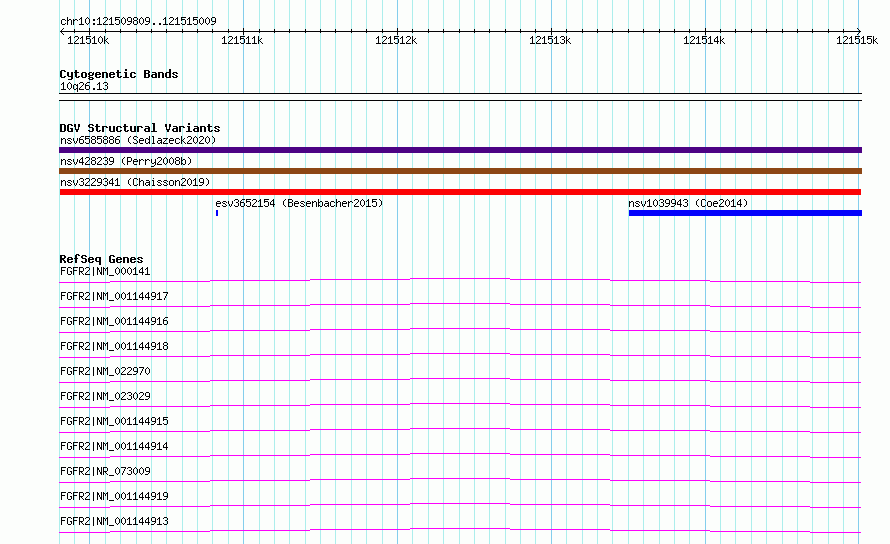Open FGFR2|NM_001144915 transcript label
Image resolution: width=890 pixels, height=544 pixels.
tap(114, 421)
